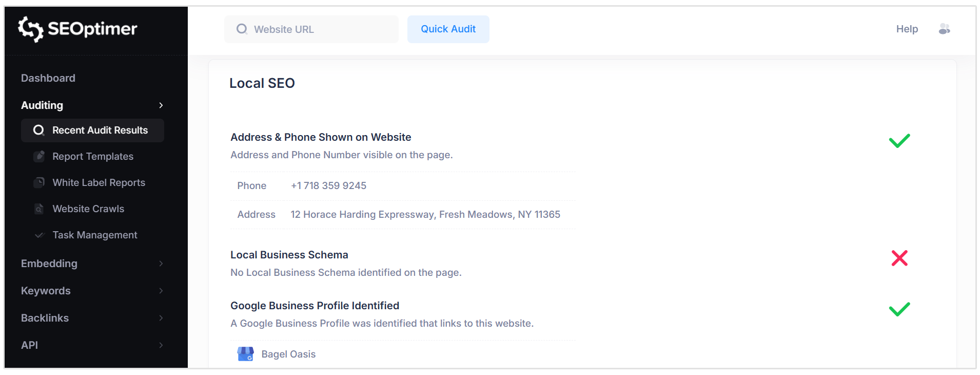This screenshot has width=980, height=375.
Task: Click Google Business Profile Identified title
Action: click(x=315, y=306)
